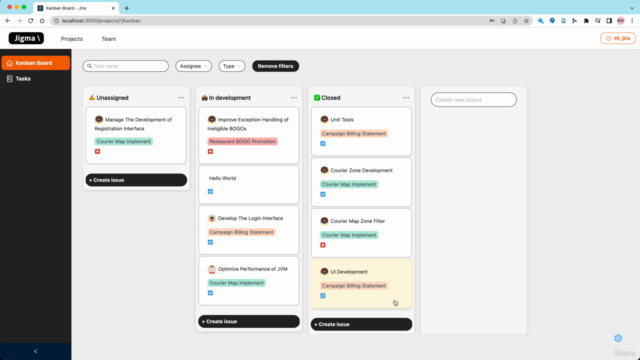
Task: Click the red bug icon on Registration Interface card
Action: (x=98, y=151)
